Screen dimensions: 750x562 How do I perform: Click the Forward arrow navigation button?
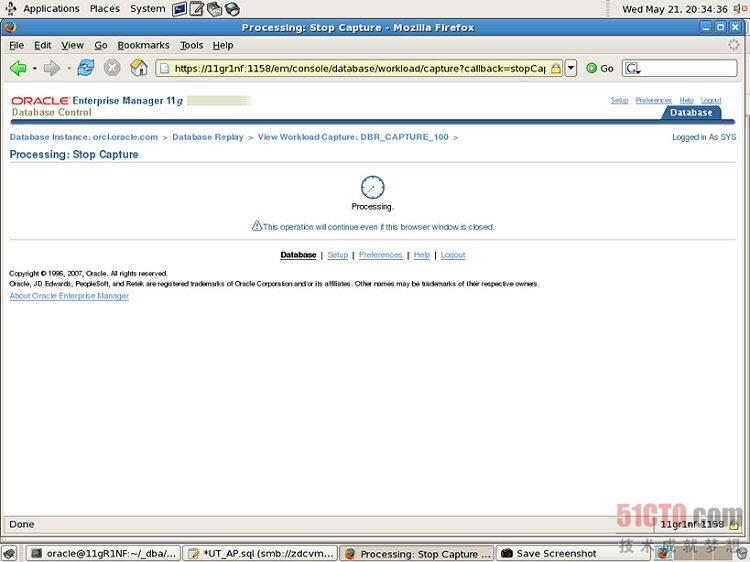(52, 68)
